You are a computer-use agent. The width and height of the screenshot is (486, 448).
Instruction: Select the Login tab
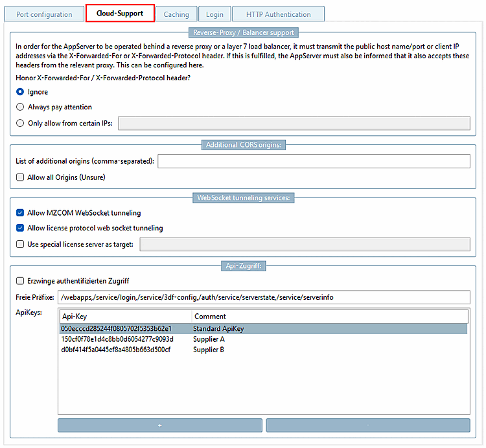coord(214,14)
